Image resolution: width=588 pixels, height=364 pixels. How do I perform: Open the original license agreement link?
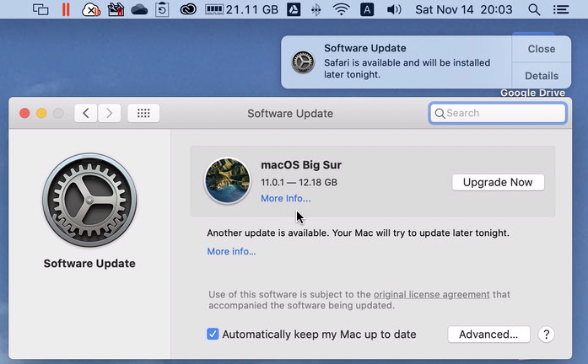431,294
